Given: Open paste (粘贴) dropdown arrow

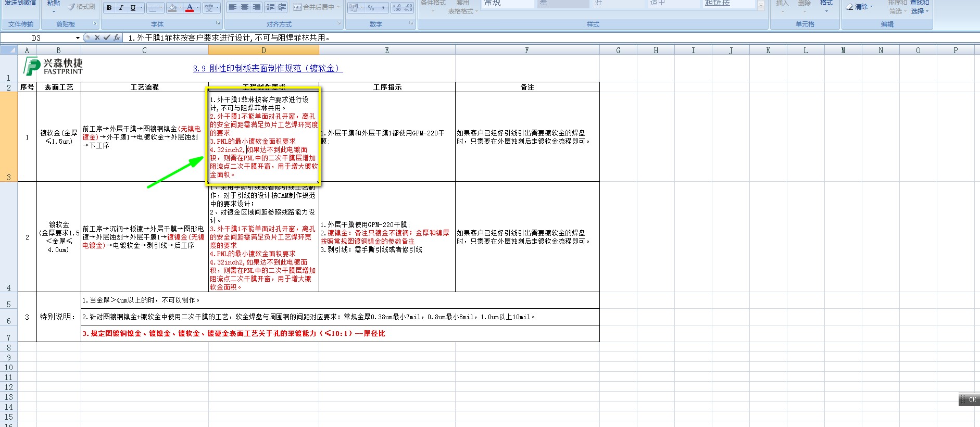Looking at the screenshot, I should pos(54,11).
